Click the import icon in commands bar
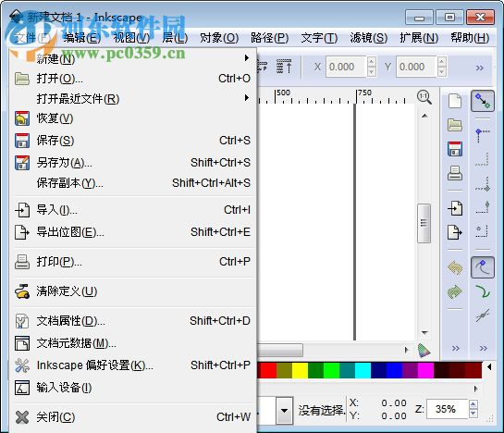The image size is (504, 433). 455,208
